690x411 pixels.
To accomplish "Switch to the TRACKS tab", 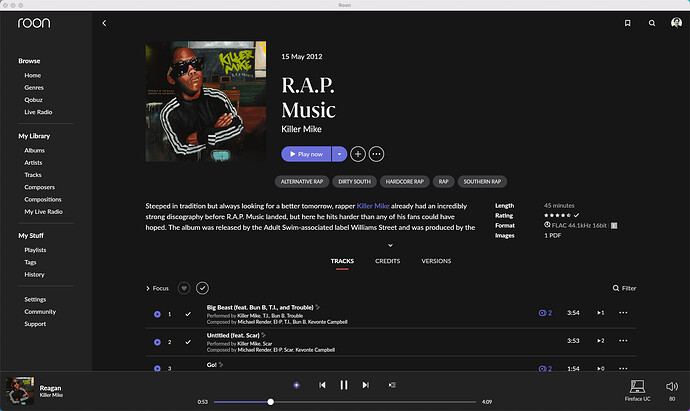I will click(342, 261).
